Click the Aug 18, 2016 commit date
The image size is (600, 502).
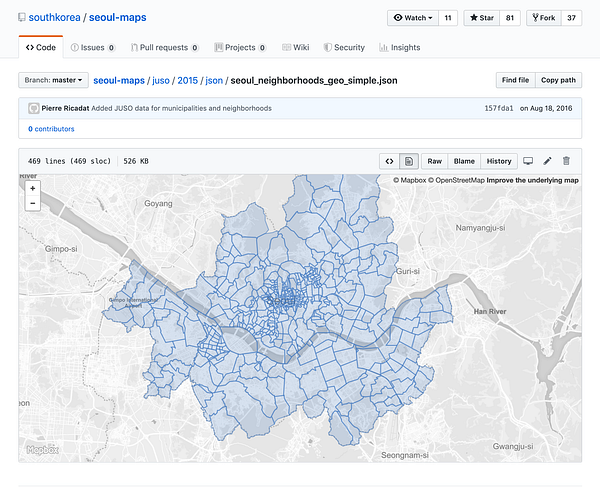tap(546, 108)
